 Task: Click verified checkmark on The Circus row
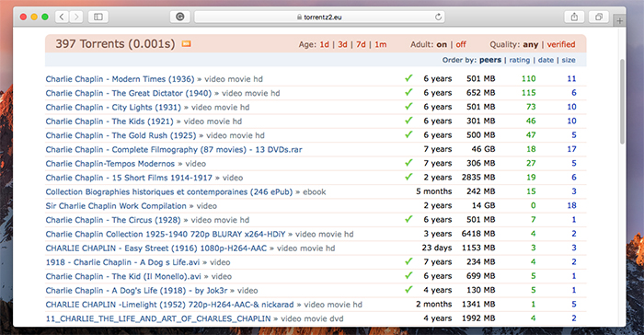pyautogui.click(x=408, y=219)
